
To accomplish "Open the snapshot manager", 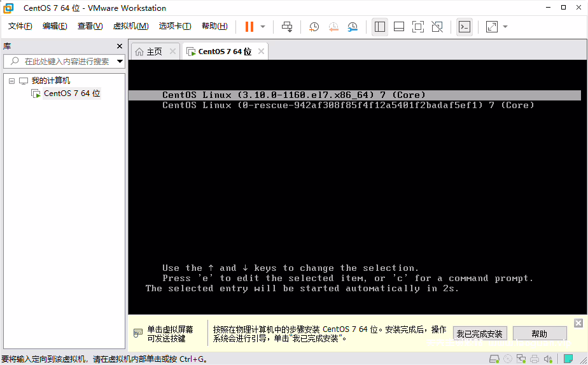I will tap(353, 27).
